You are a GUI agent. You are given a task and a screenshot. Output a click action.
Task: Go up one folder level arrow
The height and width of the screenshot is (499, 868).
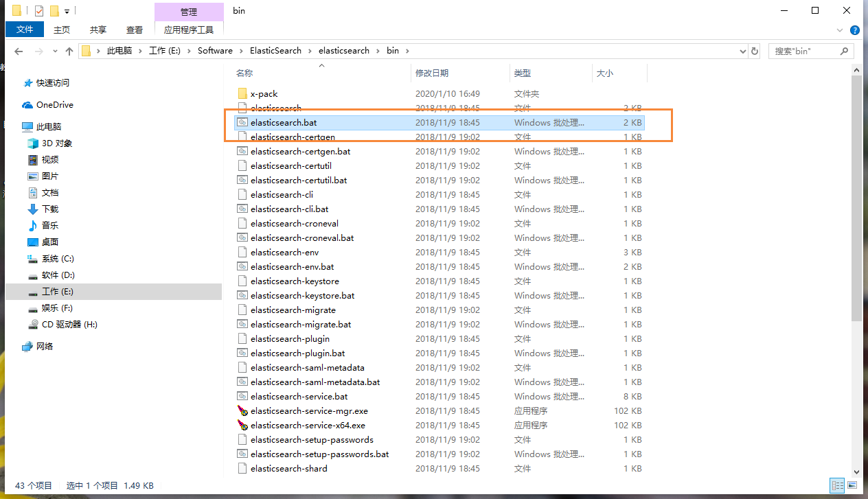pos(69,51)
